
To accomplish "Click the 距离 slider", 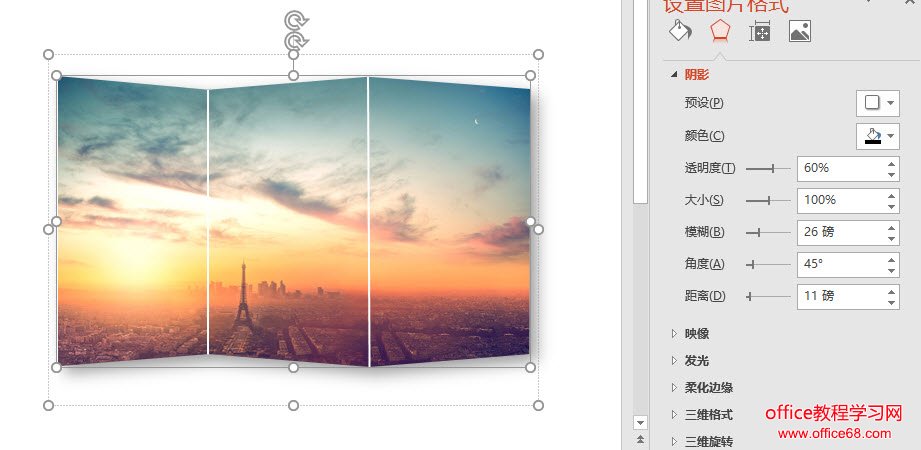I will click(768, 297).
